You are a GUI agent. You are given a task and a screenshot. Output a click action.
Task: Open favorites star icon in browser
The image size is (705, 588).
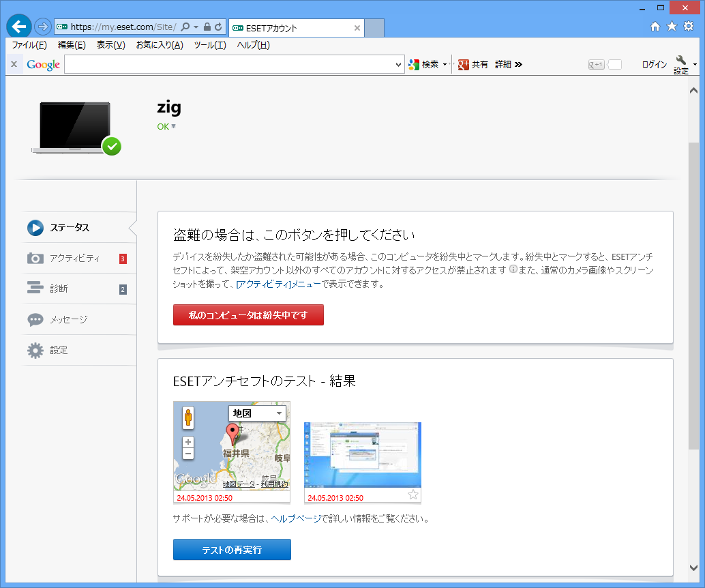coord(672,27)
